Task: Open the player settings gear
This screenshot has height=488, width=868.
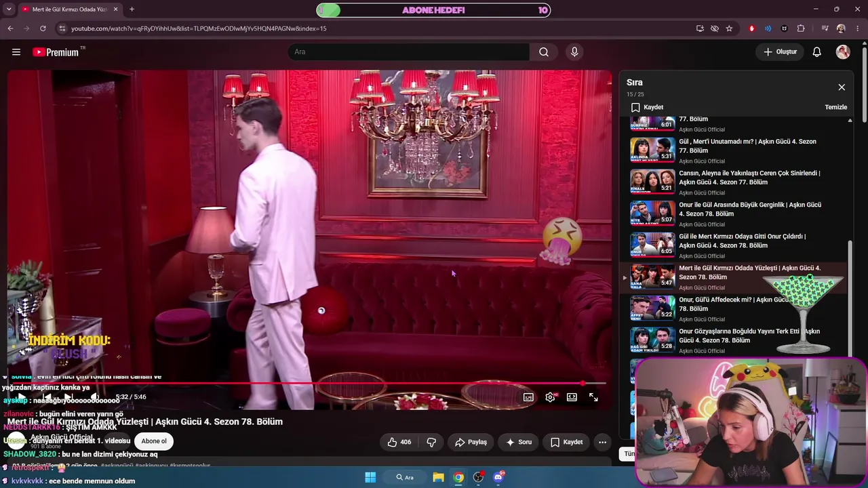Action: click(550, 397)
